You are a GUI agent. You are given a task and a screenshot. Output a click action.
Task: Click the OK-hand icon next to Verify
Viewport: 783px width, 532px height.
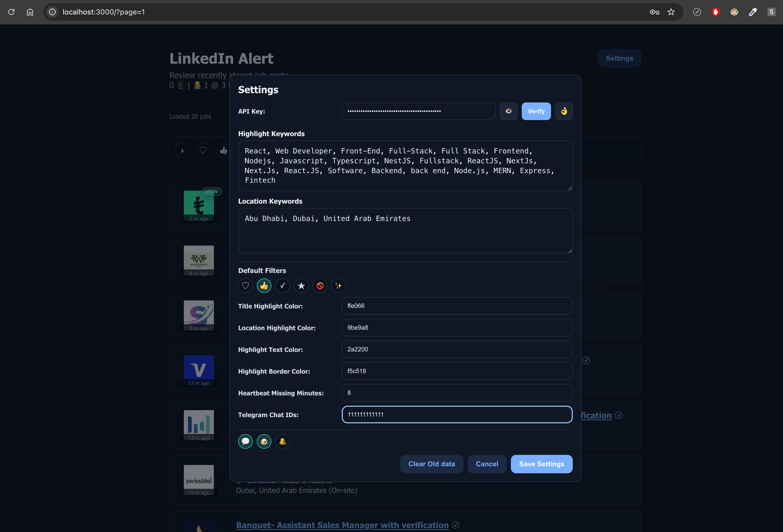(564, 111)
